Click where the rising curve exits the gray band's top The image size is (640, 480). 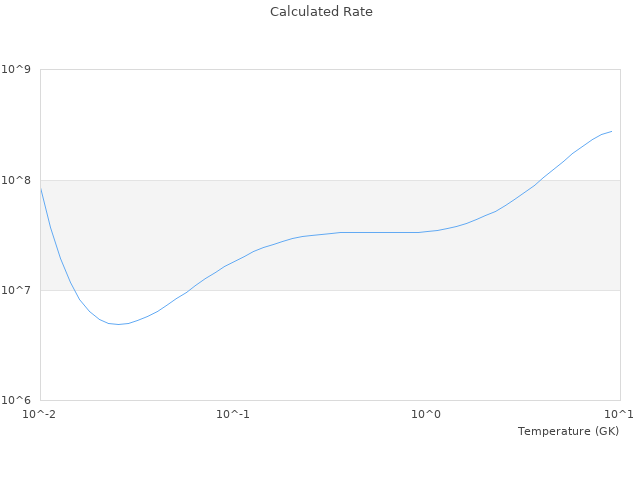[541, 180]
